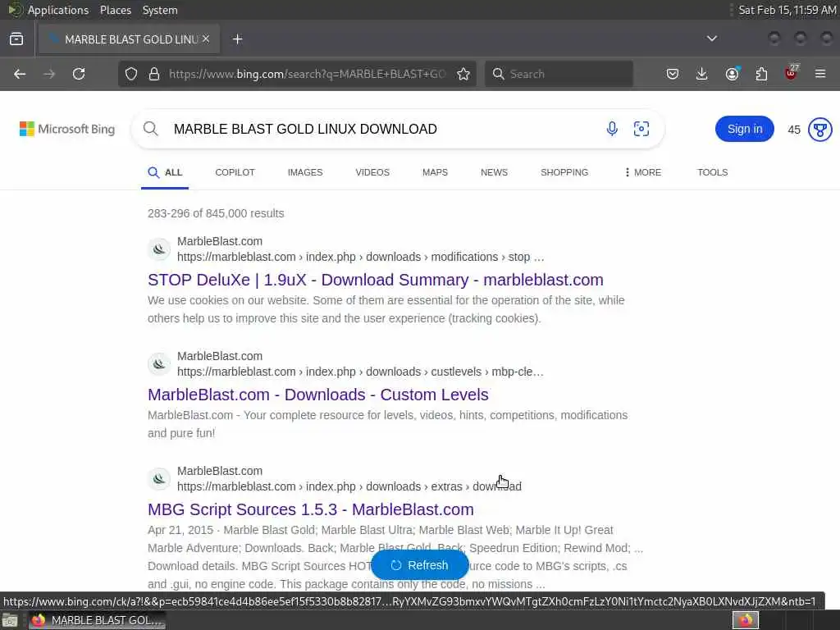Click the first MarbleBlast.com favicon

click(x=159, y=249)
